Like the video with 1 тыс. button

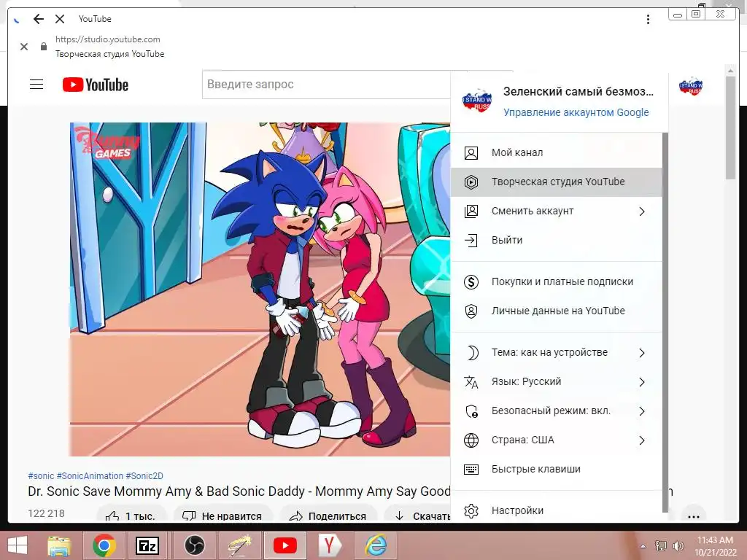coord(131,516)
